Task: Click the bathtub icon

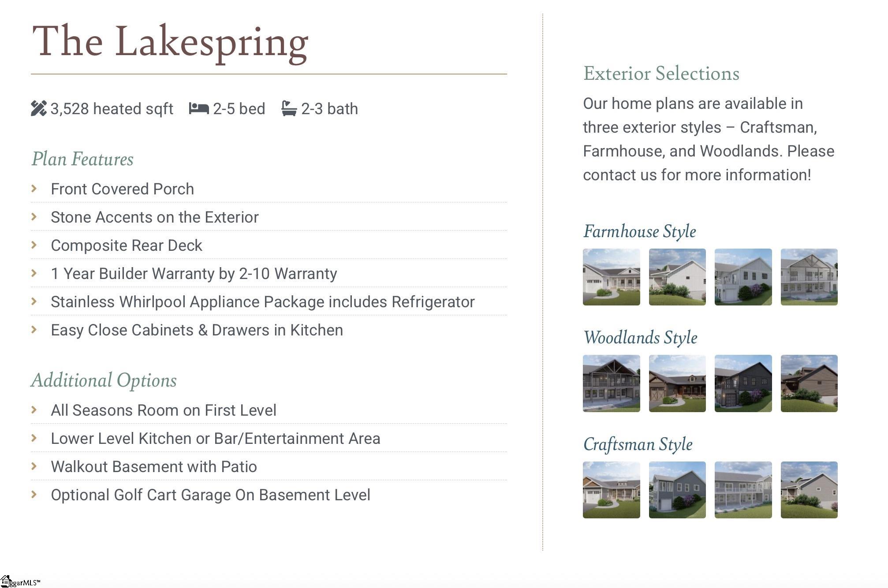Action: click(x=289, y=108)
